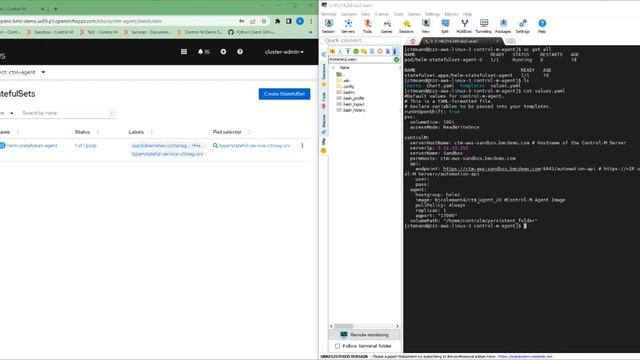Open the Sandbox Control-M bookmark
Image resolution: width=640 pixels, height=360 pixels.
tap(50, 32)
